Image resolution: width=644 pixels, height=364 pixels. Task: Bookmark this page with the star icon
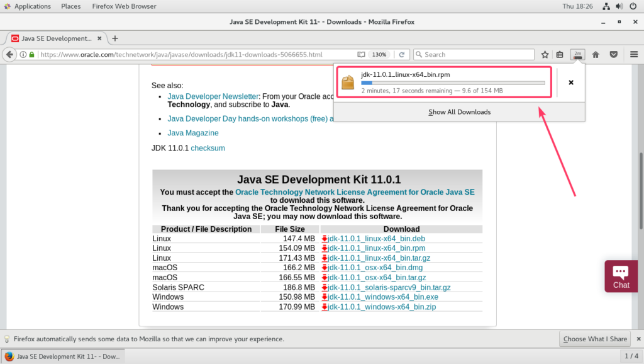(545, 54)
